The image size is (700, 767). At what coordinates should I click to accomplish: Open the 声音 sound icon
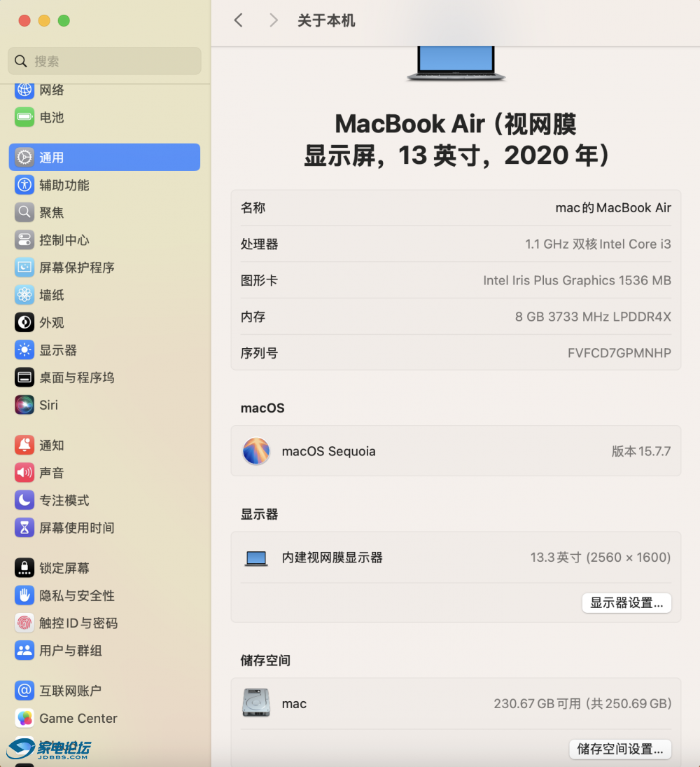pos(24,473)
